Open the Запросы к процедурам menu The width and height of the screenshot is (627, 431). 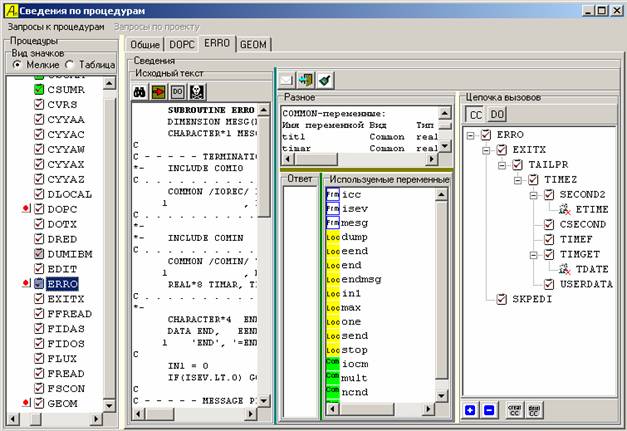(56, 27)
